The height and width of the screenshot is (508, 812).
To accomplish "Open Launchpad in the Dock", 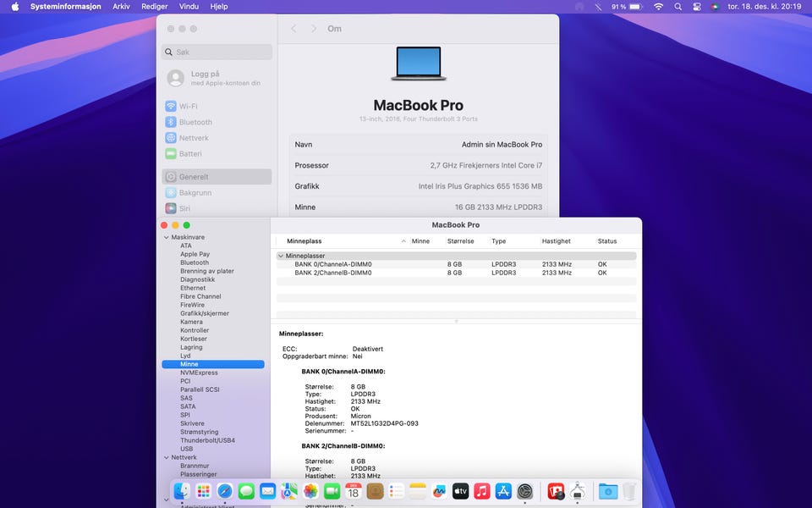I will 204,490.
